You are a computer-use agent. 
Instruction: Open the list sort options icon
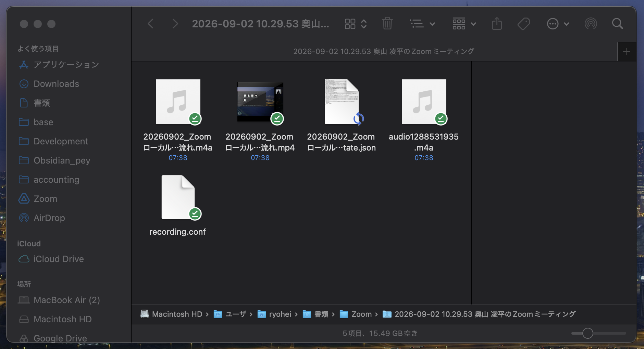[x=417, y=24]
